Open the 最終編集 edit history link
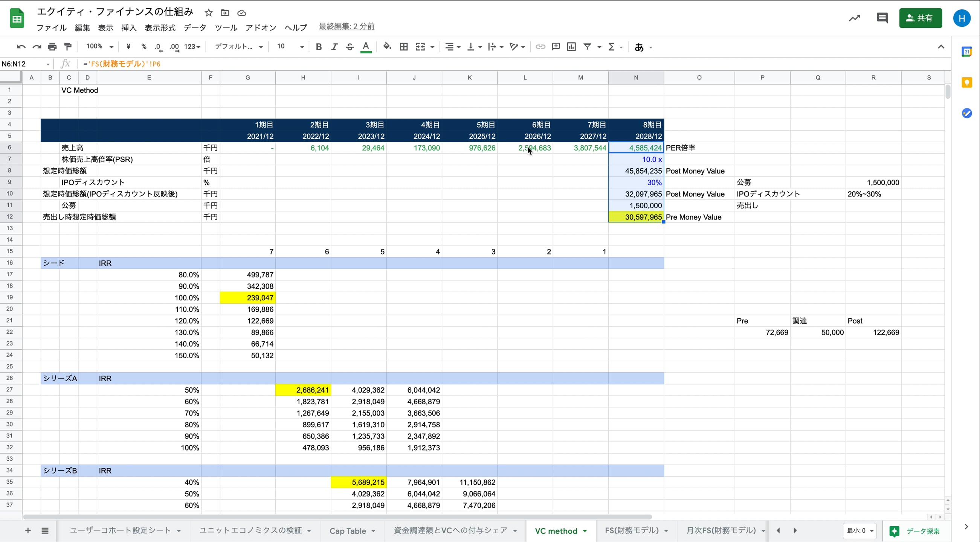The width and height of the screenshot is (980, 542). [x=346, y=27]
